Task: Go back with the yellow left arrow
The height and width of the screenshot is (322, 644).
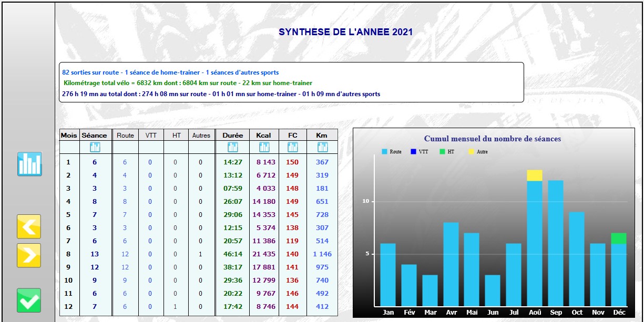Action: (29, 226)
